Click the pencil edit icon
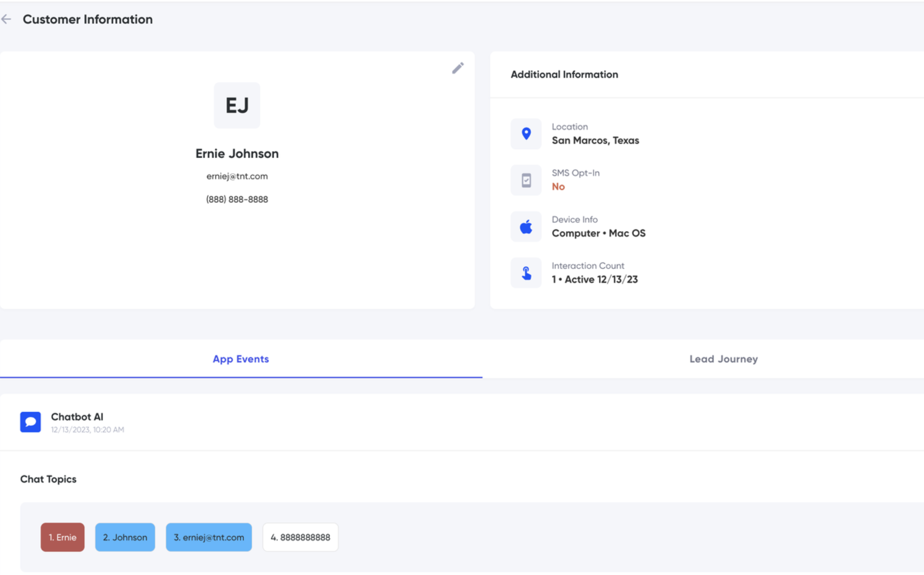 pyautogui.click(x=458, y=68)
